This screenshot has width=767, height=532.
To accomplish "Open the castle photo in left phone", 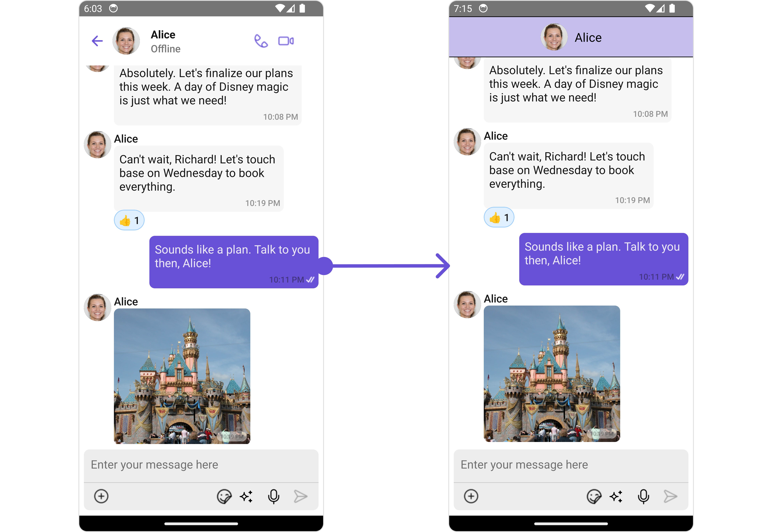I will point(182,376).
